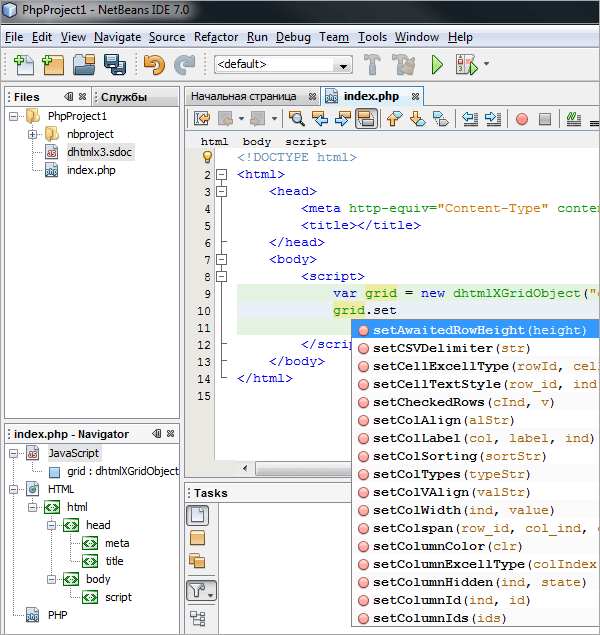
Task: Select the body breadcrumb above the editor
Action: point(257,142)
